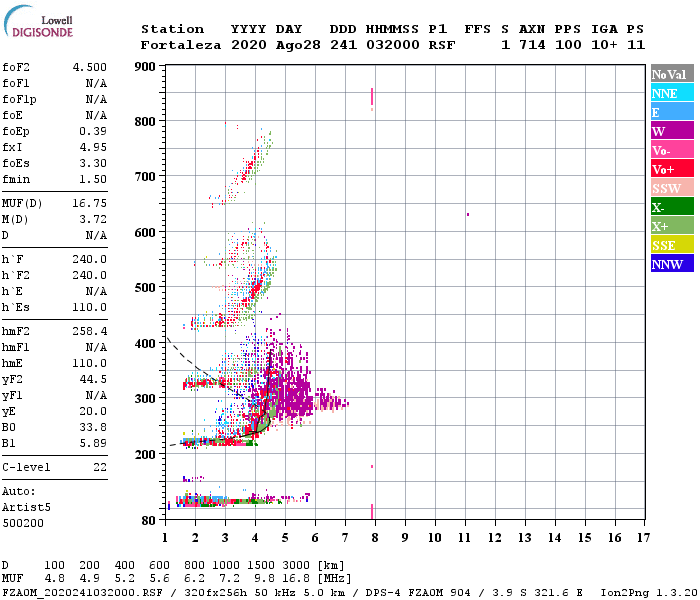Viewport: 700px width, 600px height.
Task: Click the MUF(D) value 16.75
Action: pyautogui.click(x=90, y=203)
